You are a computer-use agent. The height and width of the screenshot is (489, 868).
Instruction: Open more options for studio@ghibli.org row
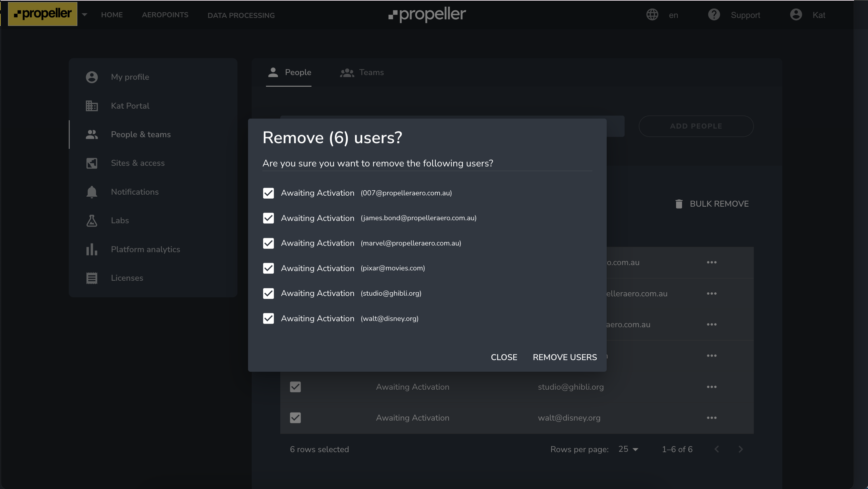tap(711, 387)
